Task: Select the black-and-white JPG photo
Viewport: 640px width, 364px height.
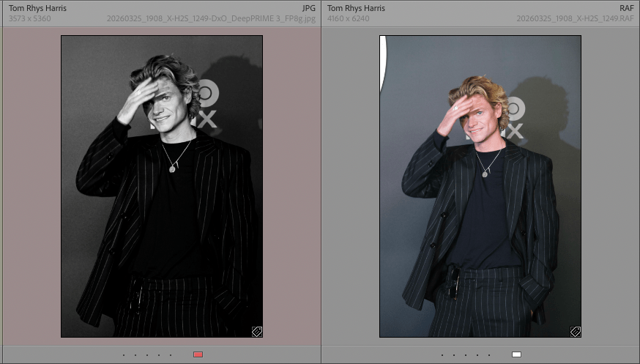Action: click(162, 186)
